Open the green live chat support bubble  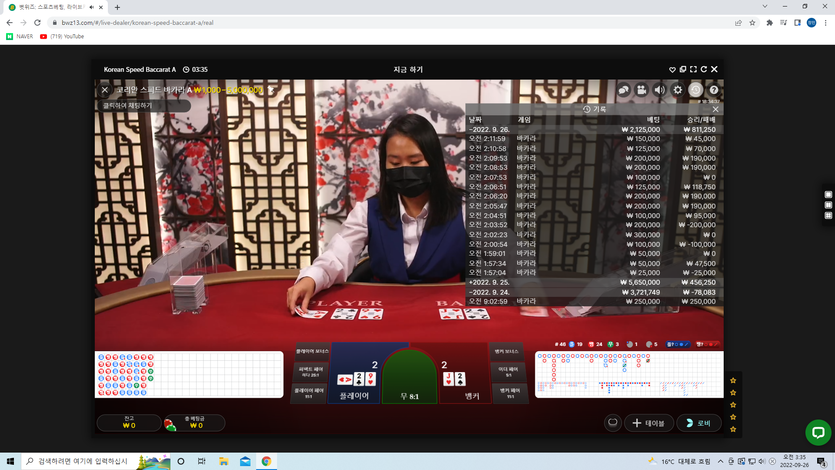click(x=818, y=432)
